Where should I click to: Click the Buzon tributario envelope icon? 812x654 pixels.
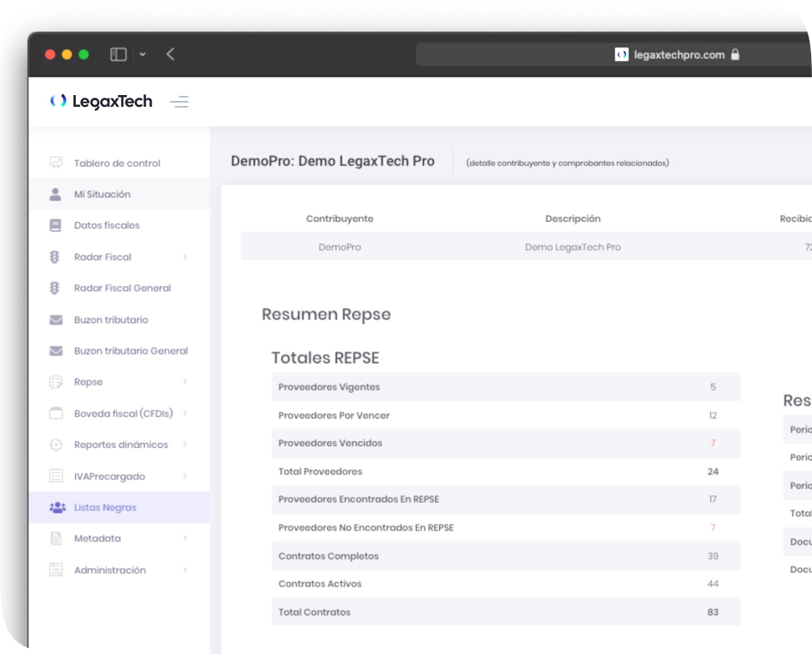tap(56, 319)
